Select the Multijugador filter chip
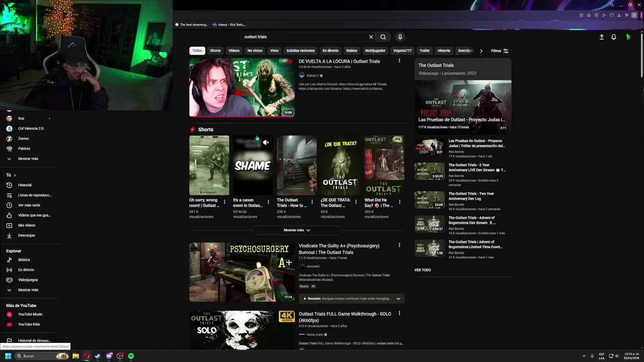The image size is (644, 362). 375,51
